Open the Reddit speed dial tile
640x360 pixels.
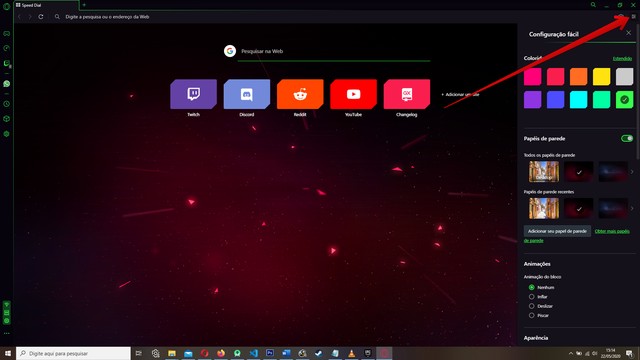pos(300,94)
